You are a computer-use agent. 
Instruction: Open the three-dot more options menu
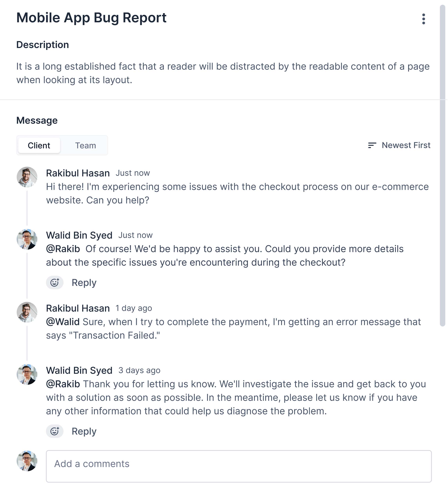point(424,19)
